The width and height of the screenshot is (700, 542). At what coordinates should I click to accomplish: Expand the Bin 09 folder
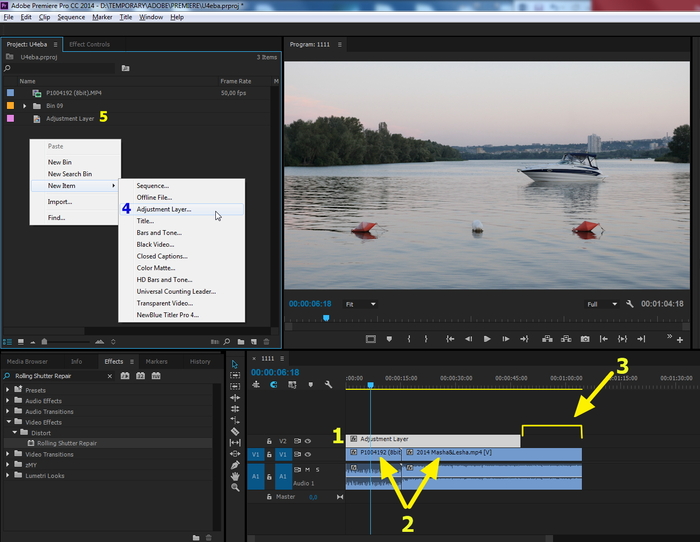click(24, 105)
